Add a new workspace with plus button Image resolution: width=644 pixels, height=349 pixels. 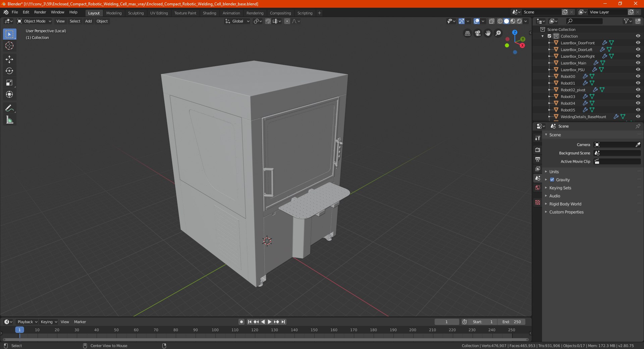(x=319, y=13)
